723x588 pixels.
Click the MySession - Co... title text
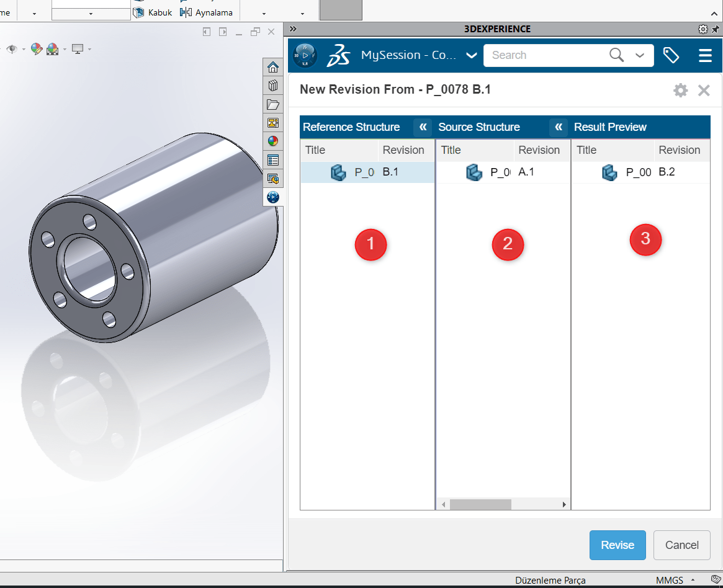(x=408, y=55)
